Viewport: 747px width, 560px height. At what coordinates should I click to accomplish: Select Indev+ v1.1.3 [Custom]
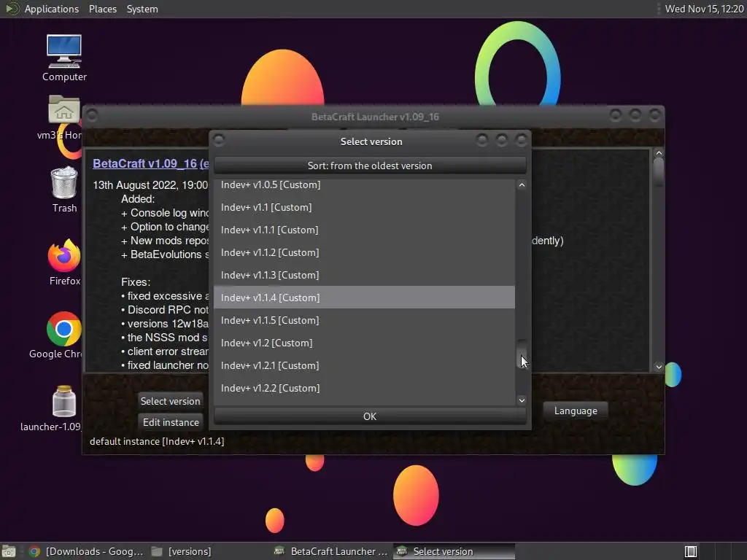pyautogui.click(x=364, y=275)
